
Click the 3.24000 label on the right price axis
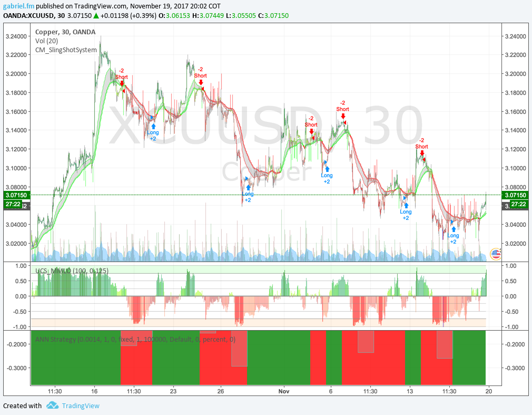tap(515, 36)
